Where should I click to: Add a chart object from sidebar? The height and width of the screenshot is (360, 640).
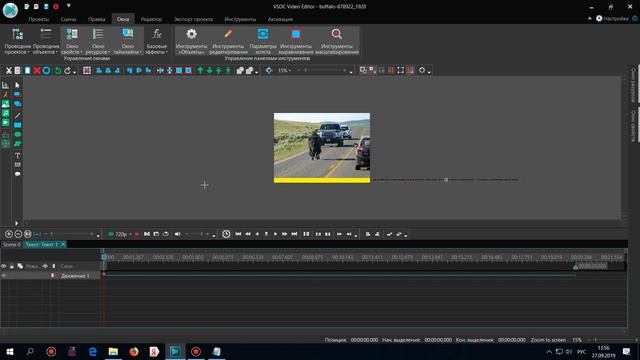coord(5,85)
